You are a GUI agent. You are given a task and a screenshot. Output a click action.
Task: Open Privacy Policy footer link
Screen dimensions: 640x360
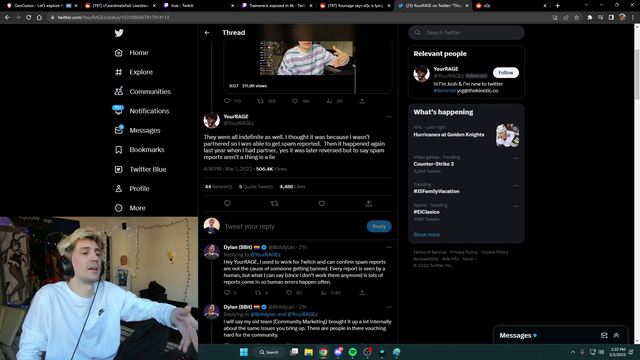(463, 252)
